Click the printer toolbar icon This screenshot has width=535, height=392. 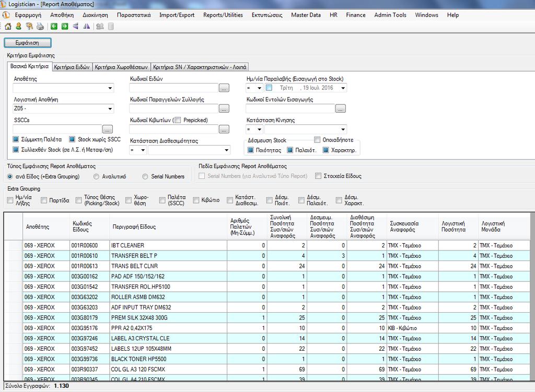pyautogui.click(x=40, y=26)
